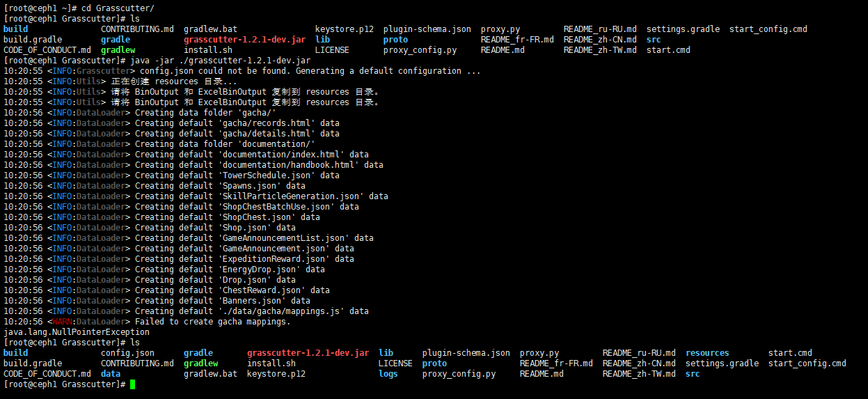The image size is (868, 399).
Task: Click the logs directory name
Action: coord(388,374)
